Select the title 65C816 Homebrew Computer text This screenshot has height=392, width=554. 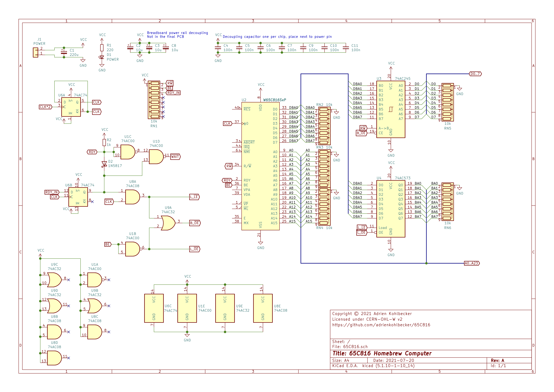click(382, 353)
